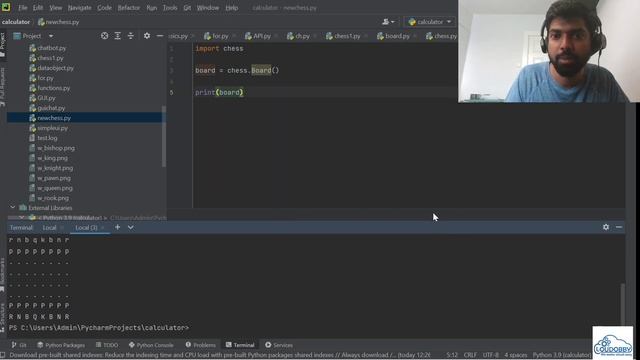Open the Code menu

pyautogui.click(x=104, y=8)
